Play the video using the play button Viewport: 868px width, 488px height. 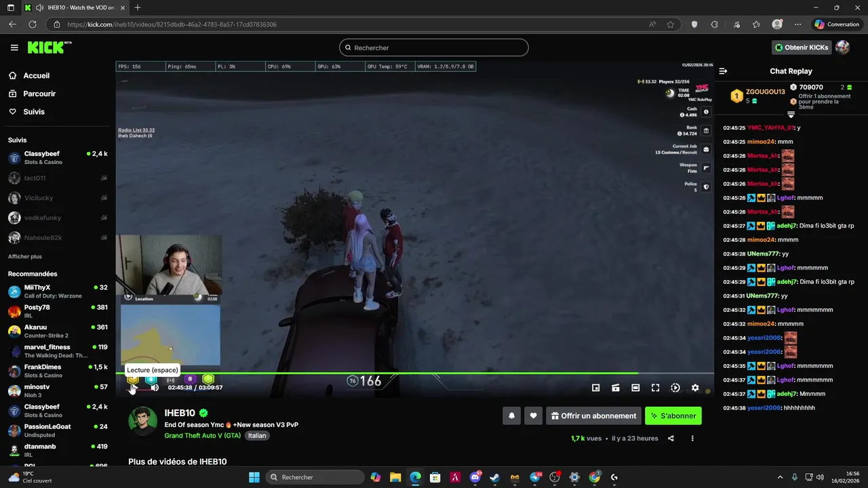click(x=133, y=387)
